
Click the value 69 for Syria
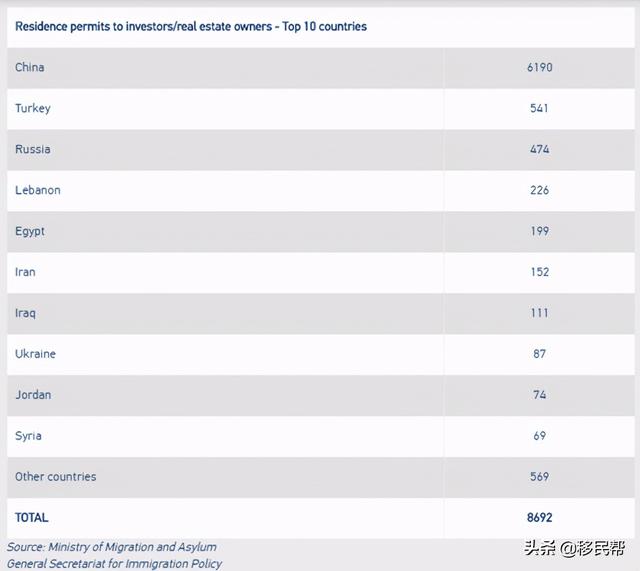click(x=540, y=436)
